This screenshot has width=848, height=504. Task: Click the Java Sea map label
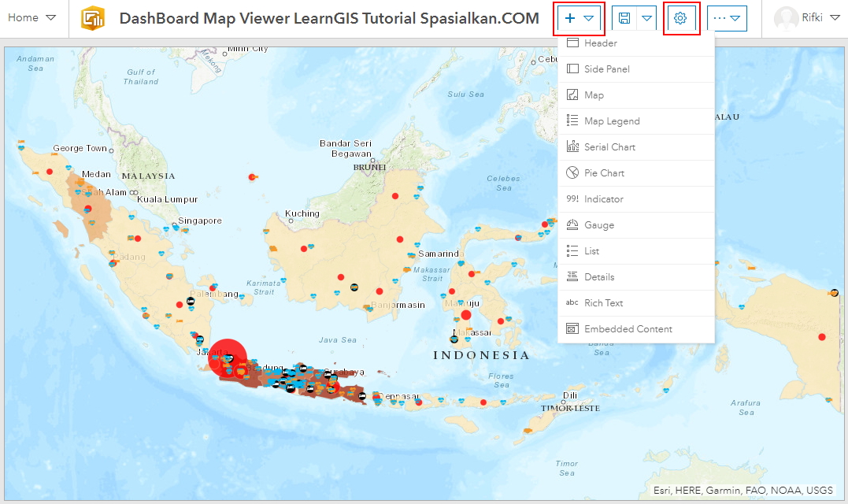[338, 340]
